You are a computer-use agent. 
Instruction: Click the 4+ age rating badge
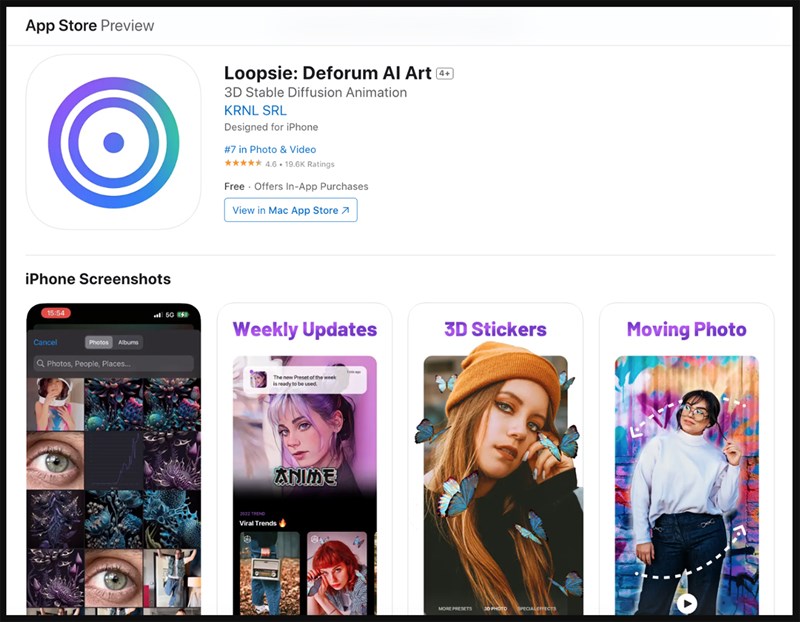coord(445,73)
